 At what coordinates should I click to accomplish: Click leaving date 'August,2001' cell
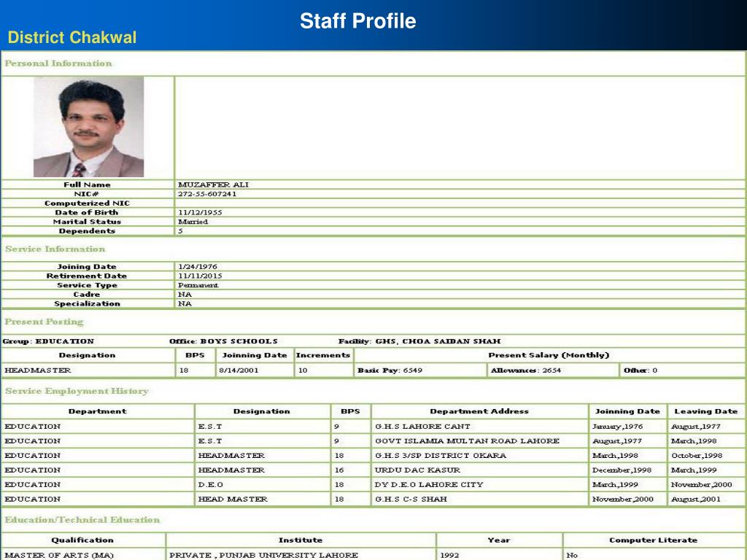(x=706, y=499)
